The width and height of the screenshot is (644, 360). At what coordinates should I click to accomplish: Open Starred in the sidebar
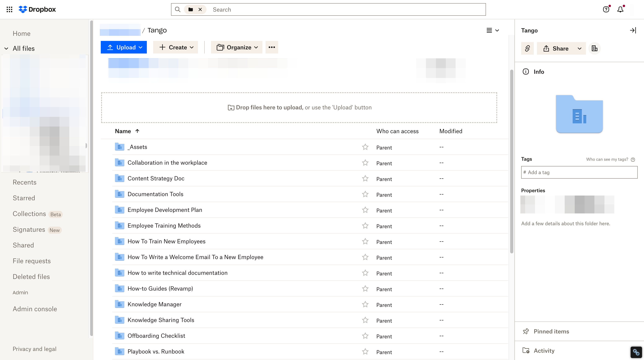coord(24,198)
